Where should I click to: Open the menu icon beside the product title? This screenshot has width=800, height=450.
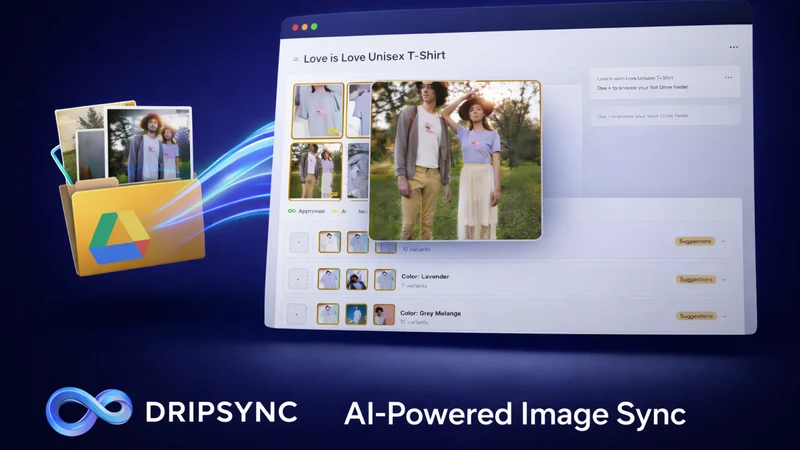295,59
